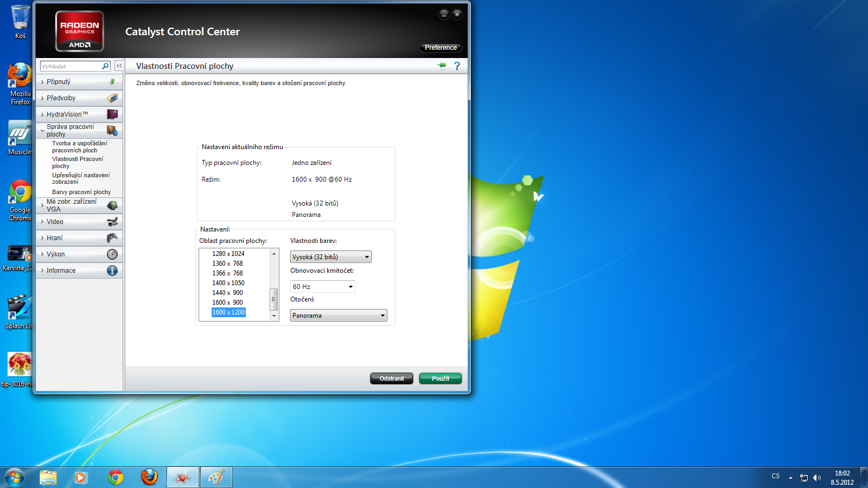Open help with the question mark icon
Screen dimensions: 868x488
click(457, 66)
